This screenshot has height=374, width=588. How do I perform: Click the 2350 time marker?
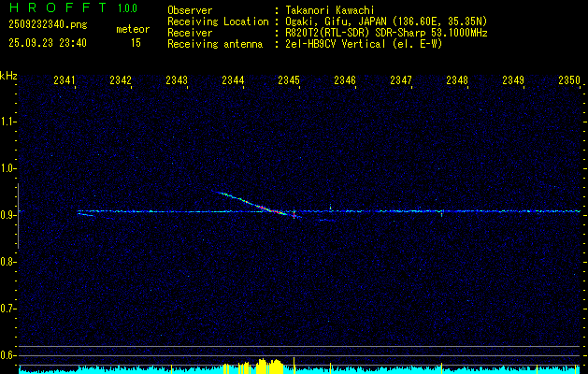569,81
